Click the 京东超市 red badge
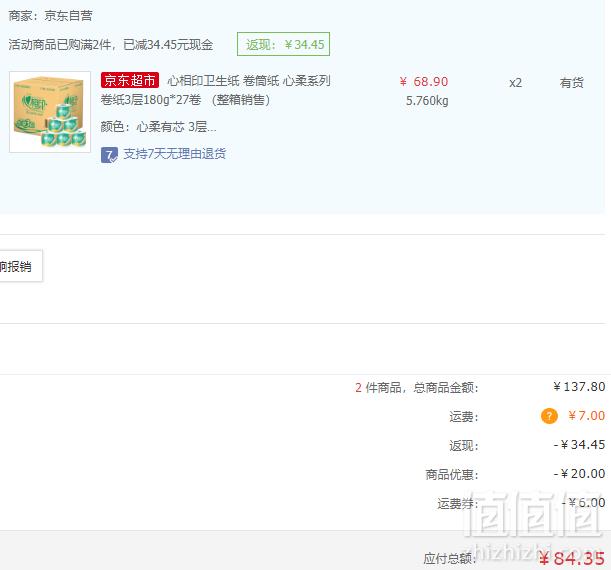 (130, 80)
